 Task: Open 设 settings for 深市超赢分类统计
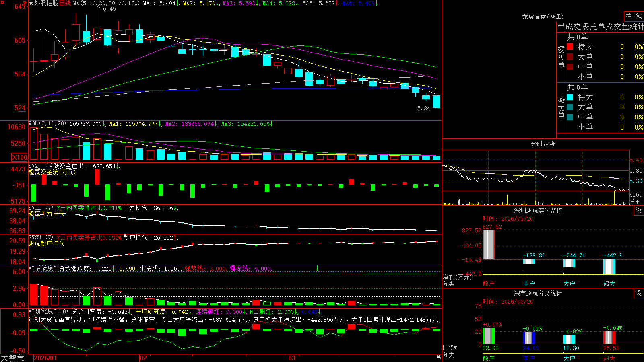pyautogui.click(x=639, y=293)
